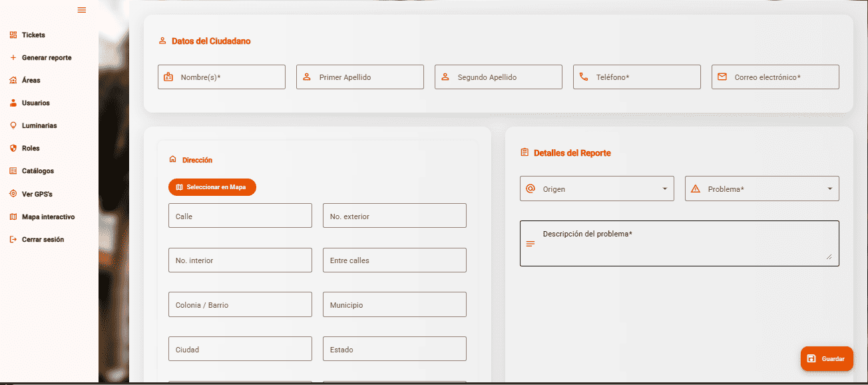Select Cerrar sesión to log out

(x=43, y=240)
